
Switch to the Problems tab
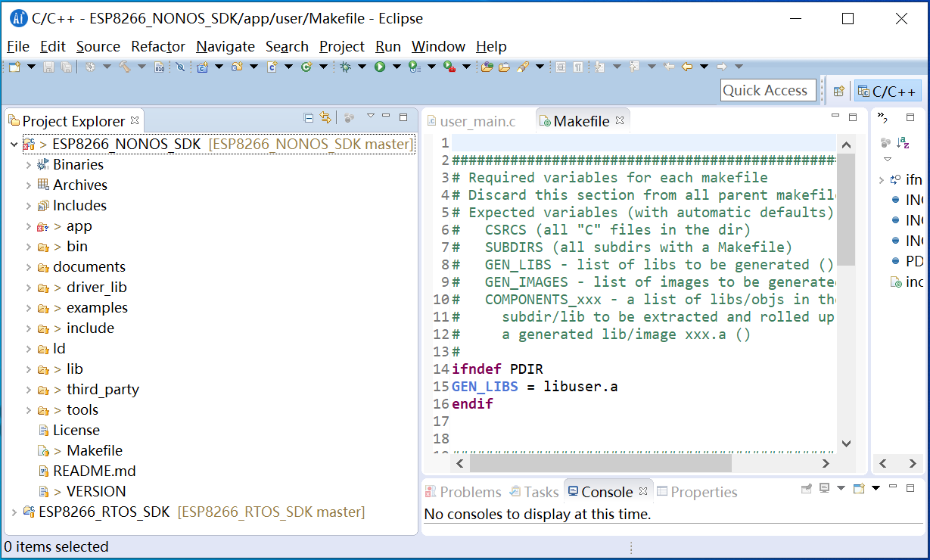(462, 492)
